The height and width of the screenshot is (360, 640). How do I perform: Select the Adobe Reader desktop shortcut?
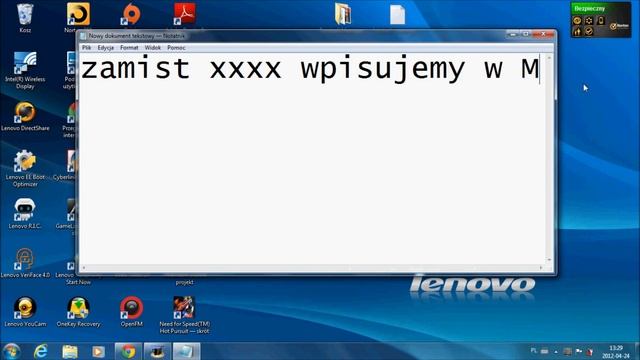(x=184, y=14)
